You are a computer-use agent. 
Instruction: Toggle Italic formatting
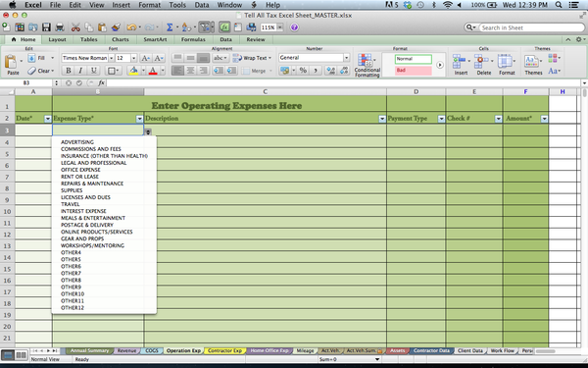coord(80,71)
